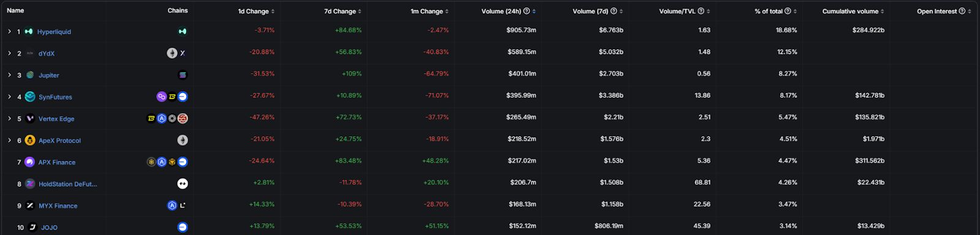
Task: Sort table by 1d Change column
Action: tap(256, 11)
